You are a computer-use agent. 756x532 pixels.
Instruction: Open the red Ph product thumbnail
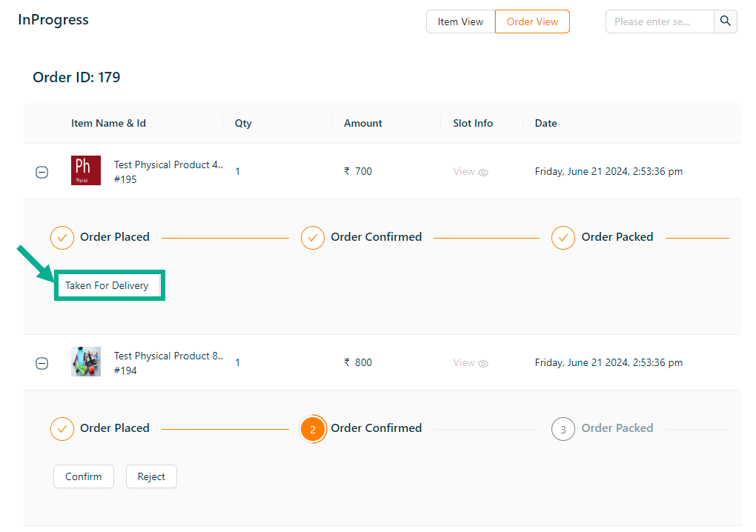[x=86, y=170]
